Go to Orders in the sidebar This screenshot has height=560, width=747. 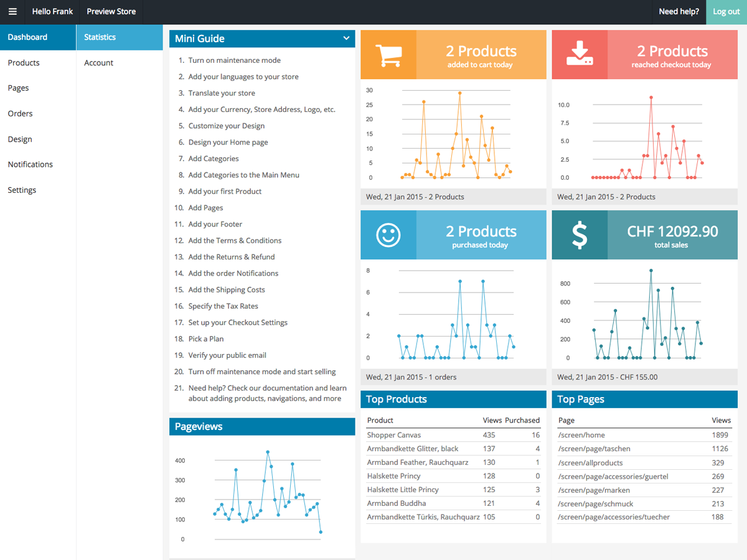coord(20,114)
